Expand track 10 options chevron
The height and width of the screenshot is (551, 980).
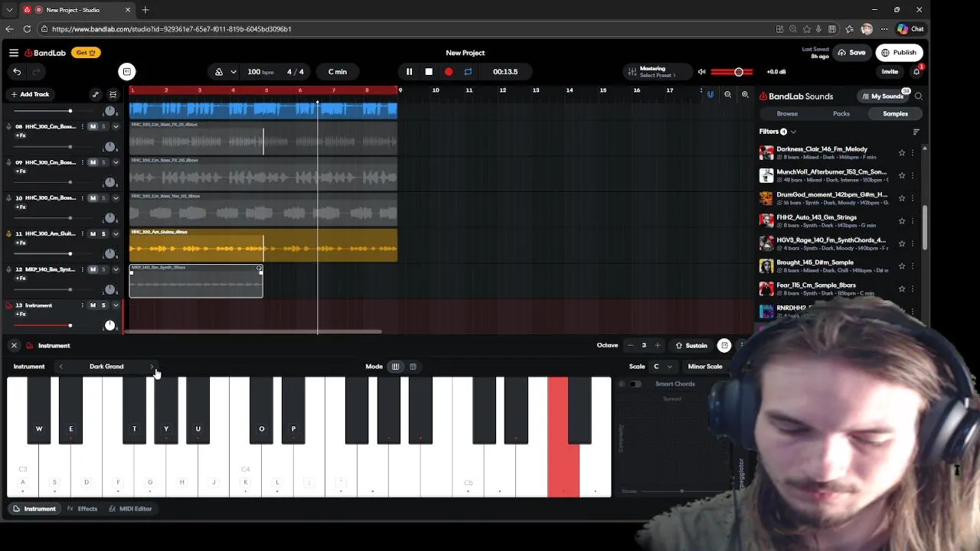coord(116,198)
